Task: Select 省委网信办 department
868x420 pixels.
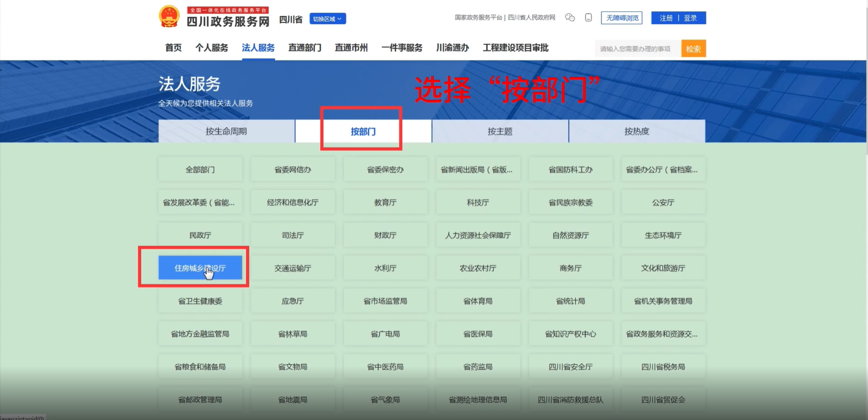Action: tap(293, 169)
